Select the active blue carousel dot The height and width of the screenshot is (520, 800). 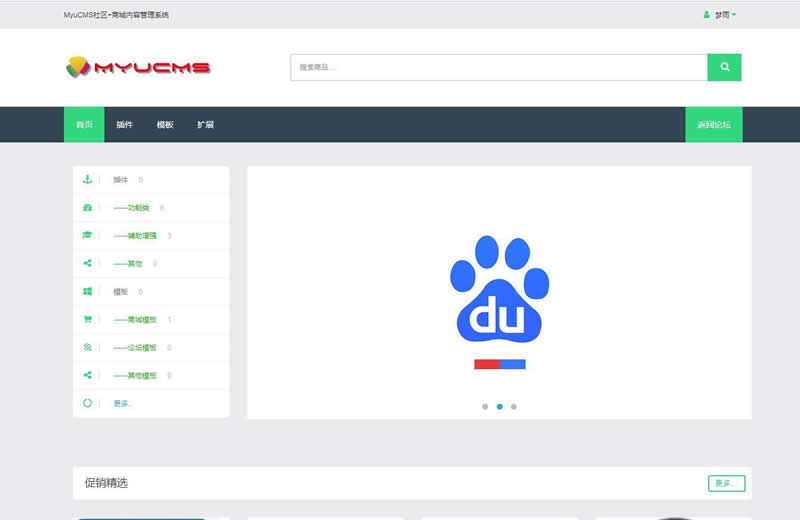(499, 407)
